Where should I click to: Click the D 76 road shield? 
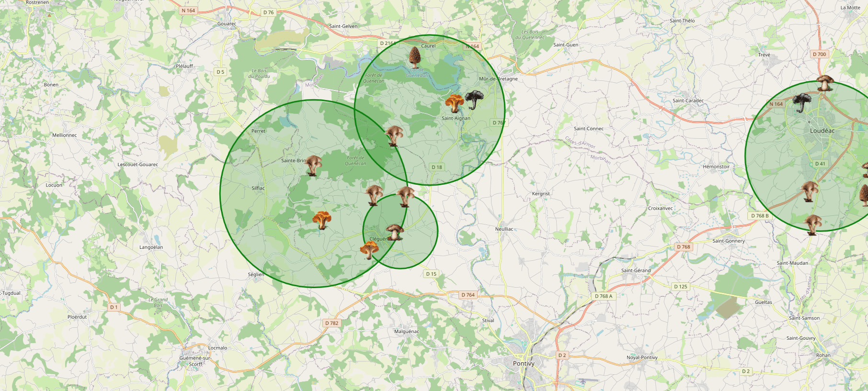[x=269, y=12]
